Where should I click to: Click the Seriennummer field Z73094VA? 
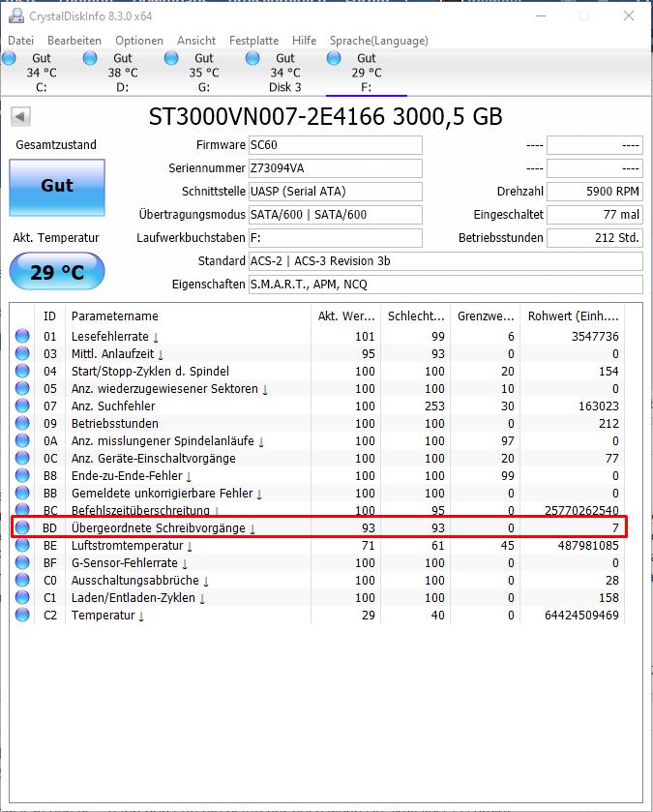point(336,168)
